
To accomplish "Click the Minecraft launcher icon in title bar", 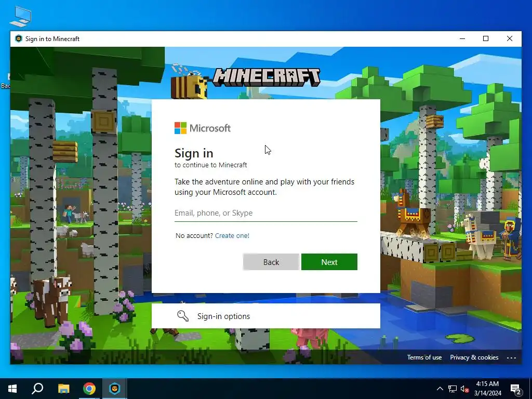I will [x=19, y=38].
